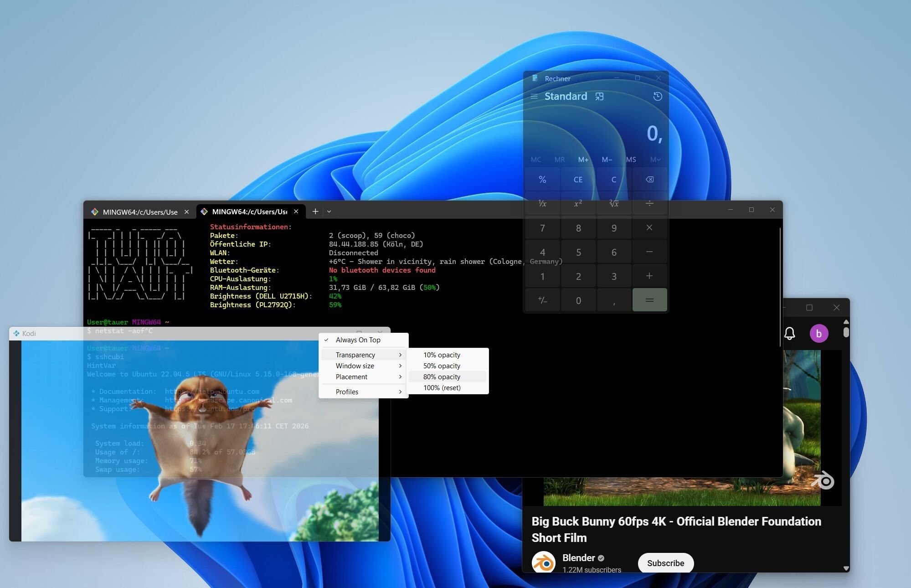Screen dimensions: 911x588
Task: Select 50% opacity
Action: [x=442, y=366]
